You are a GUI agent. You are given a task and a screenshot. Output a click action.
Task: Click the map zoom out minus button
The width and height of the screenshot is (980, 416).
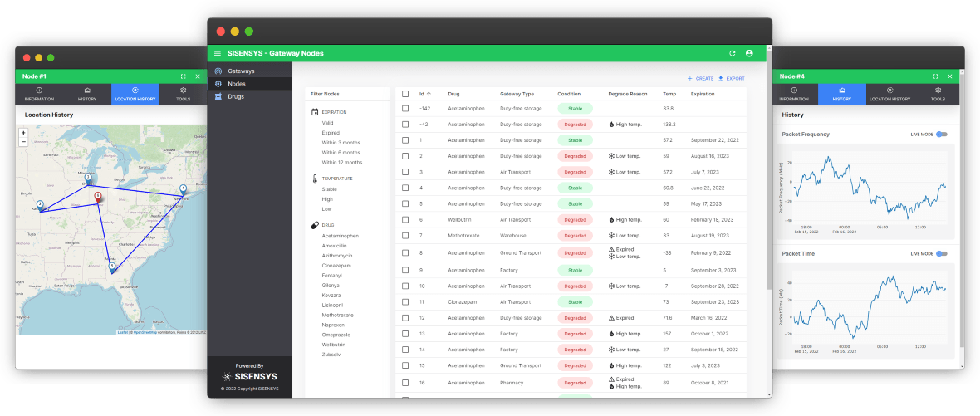[23, 142]
